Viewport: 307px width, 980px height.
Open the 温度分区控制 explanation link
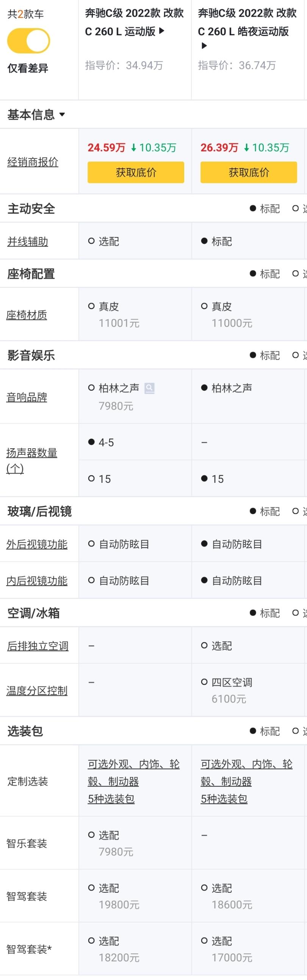pos(37,691)
